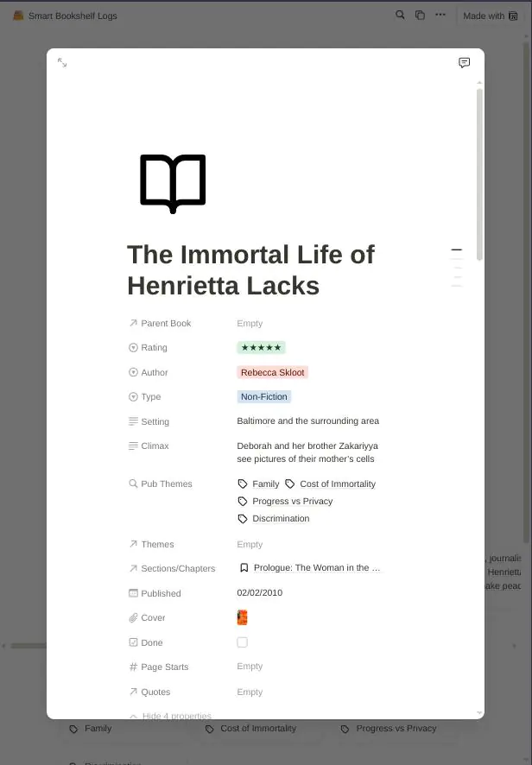Open the page in full view via the expand arrows icon
Image resolution: width=532 pixels, height=765 pixels.
click(x=62, y=62)
